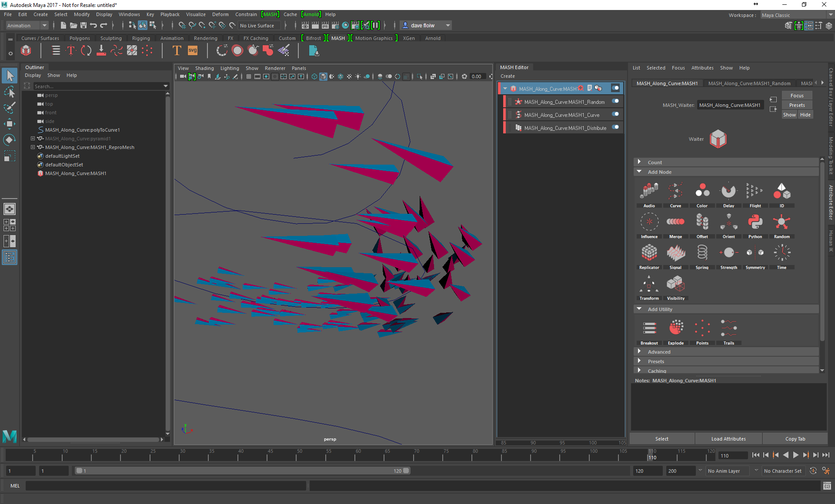The width and height of the screenshot is (835, 504).
Task: Click the Transform node icon
Action: [x=649, y=284]
